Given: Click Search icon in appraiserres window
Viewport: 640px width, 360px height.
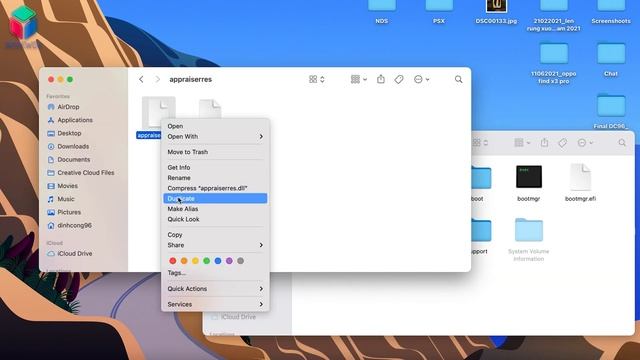Looking at the screenshot, I should [x=459, y=79].
